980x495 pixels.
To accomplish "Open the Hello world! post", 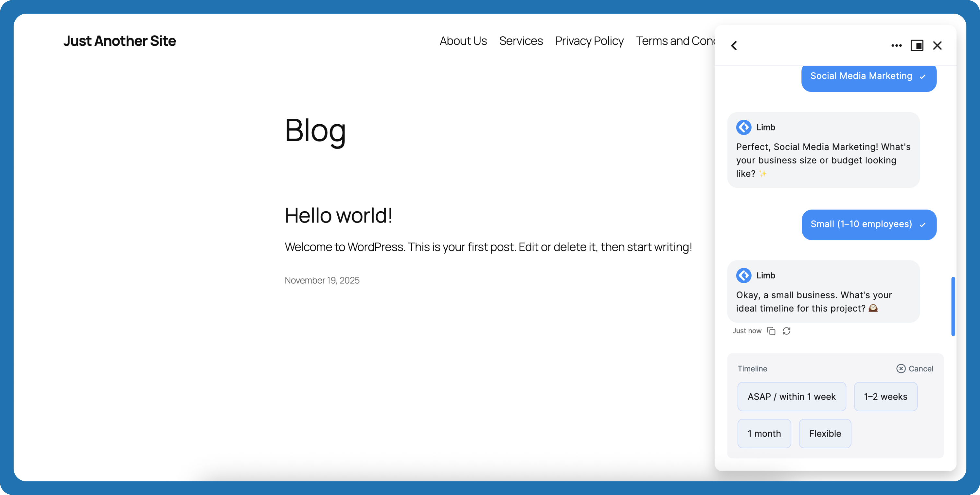I will tap(338, 215).
